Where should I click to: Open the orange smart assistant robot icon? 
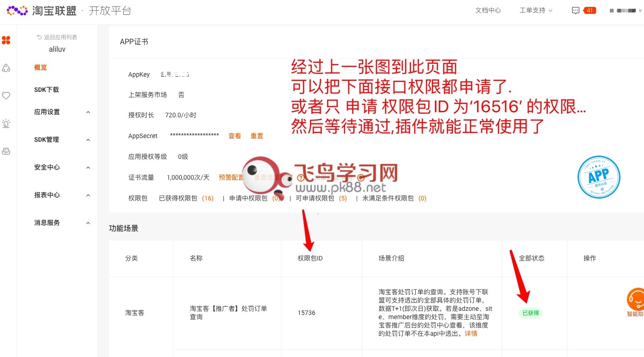click(x=636, y=299)
